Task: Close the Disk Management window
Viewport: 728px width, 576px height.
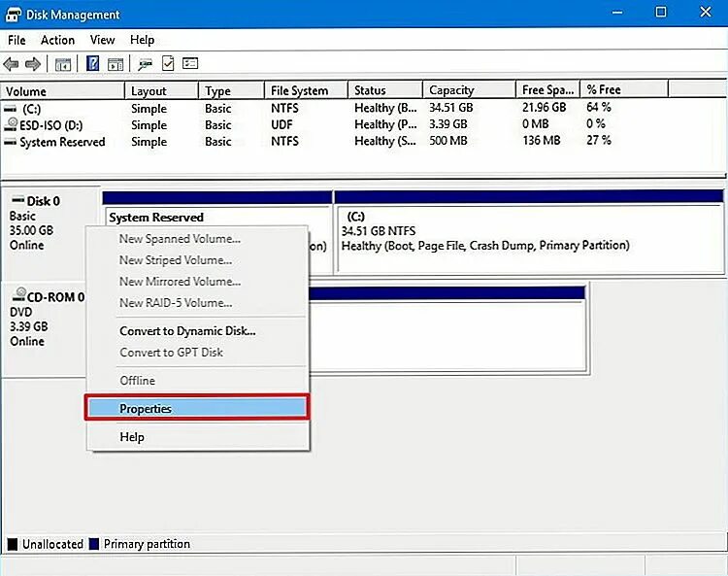Action: [x=706, y=13]
